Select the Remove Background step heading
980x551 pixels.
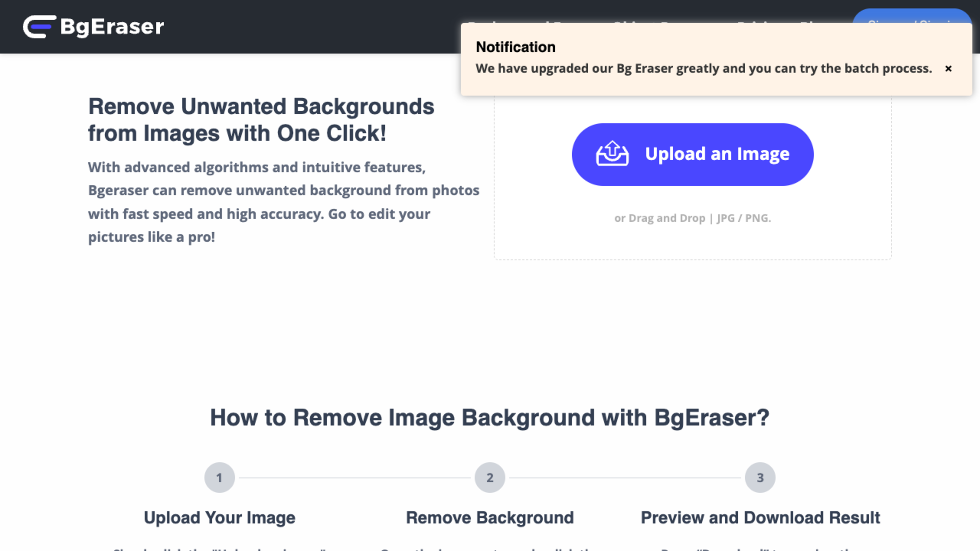point(490,518)
